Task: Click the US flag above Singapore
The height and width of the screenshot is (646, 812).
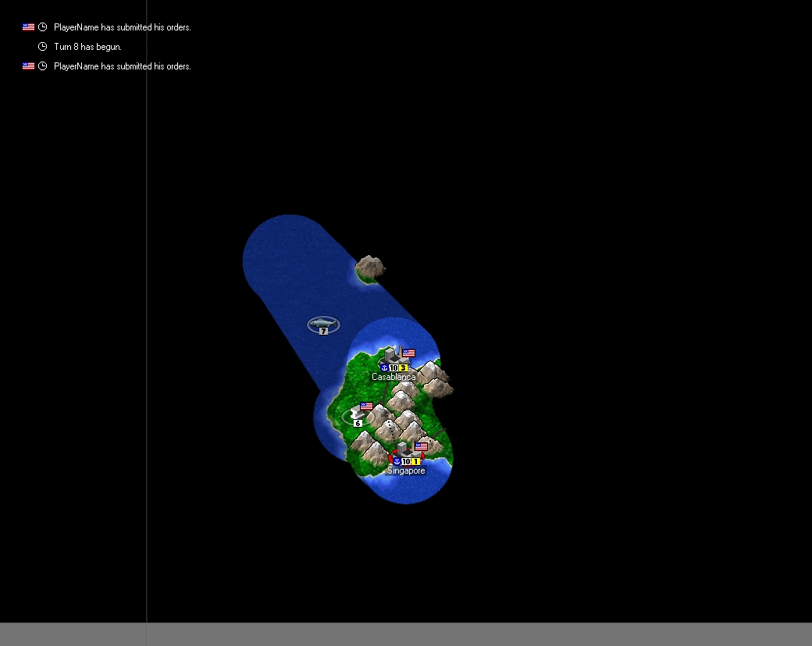Action: pyautogui.click(x=422, y=447)
